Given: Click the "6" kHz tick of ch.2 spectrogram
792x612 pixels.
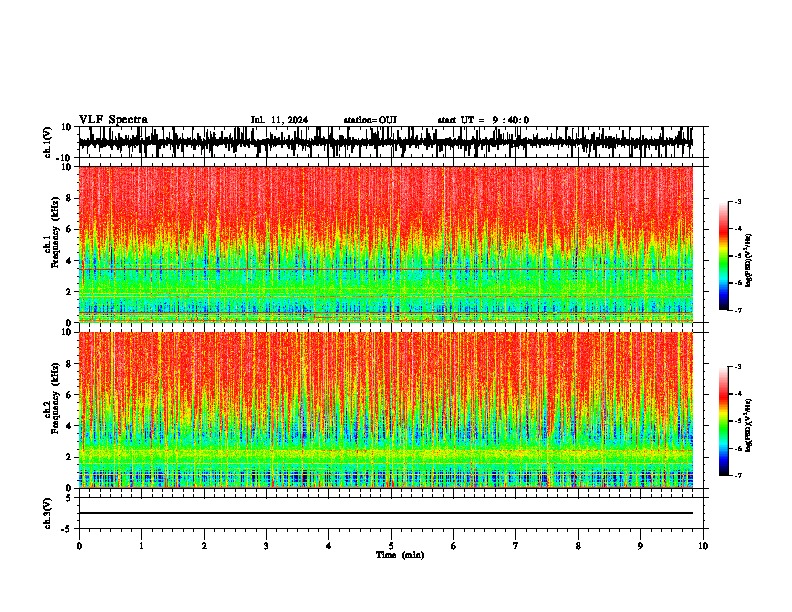Looking at the screenshot, I should [69, 395].
